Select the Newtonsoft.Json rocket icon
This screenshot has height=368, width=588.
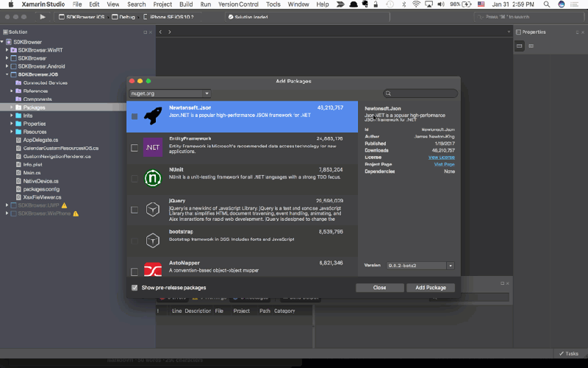[153, 116]
